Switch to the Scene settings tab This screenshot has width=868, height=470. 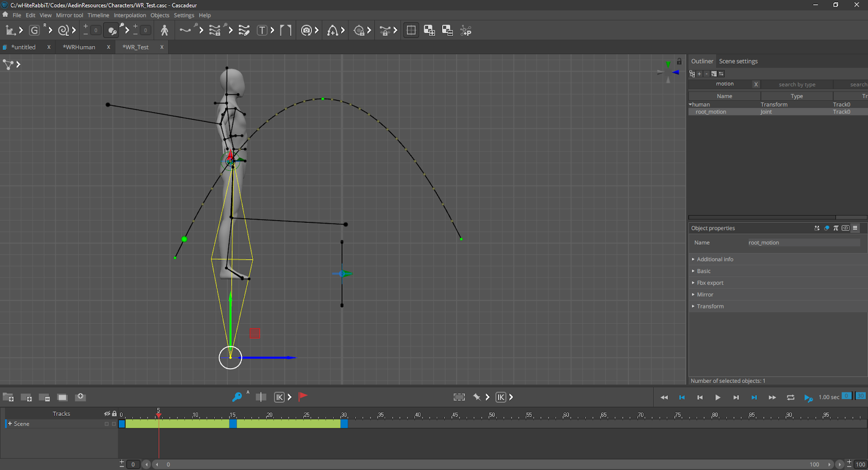(738, 61)
